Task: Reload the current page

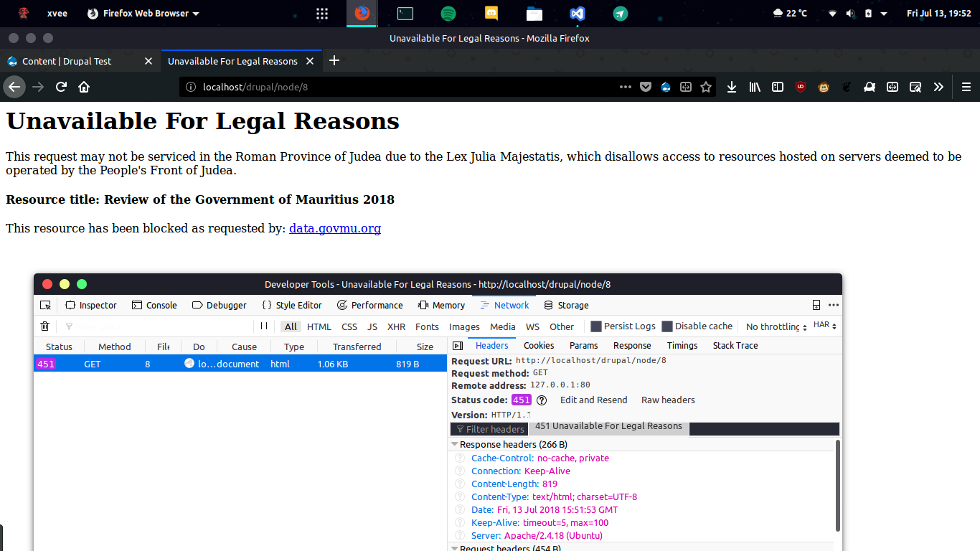Action: (x=62, y=87)
